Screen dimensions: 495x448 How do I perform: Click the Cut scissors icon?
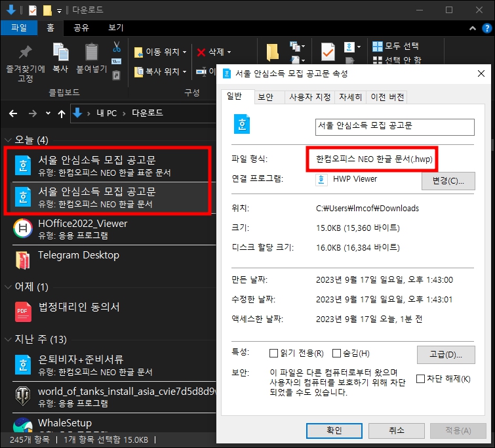(x=117, y=47)
